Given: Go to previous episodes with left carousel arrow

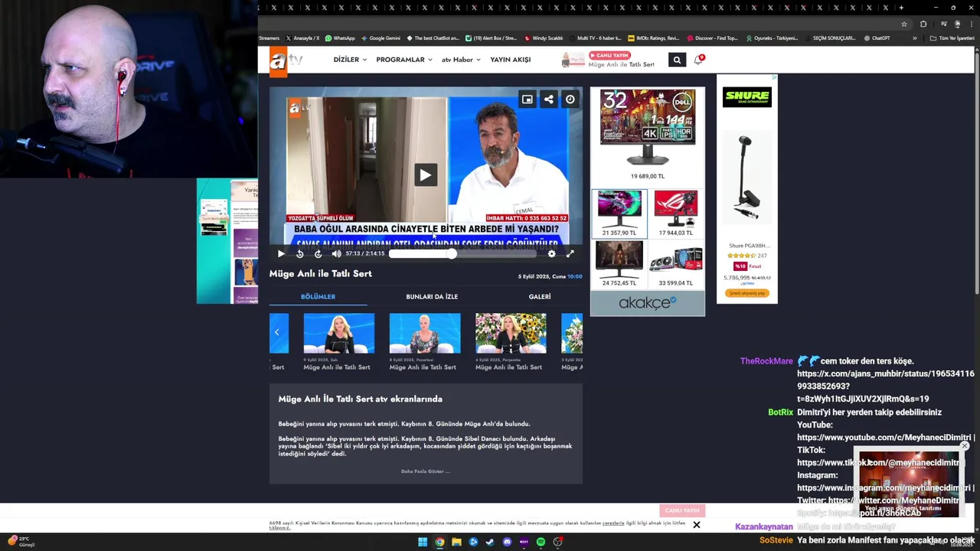Looking at the screenshot, I should (x=277, y=332).
